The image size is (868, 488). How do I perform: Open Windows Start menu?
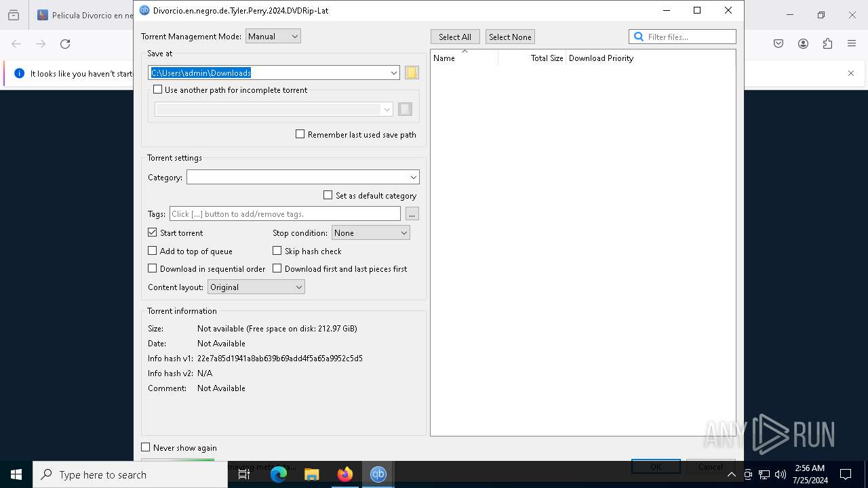[16, 474]
